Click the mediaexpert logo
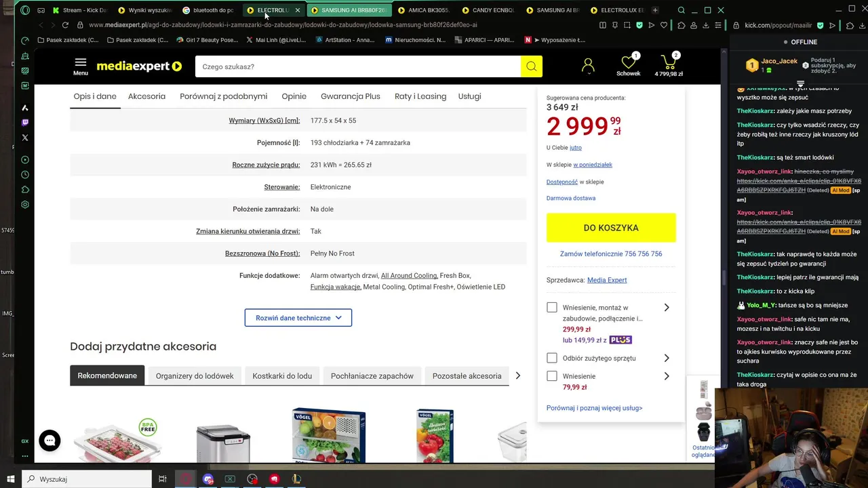Viewport: 868px width, 488px height. pyautogui.click(x=139, y=66)
